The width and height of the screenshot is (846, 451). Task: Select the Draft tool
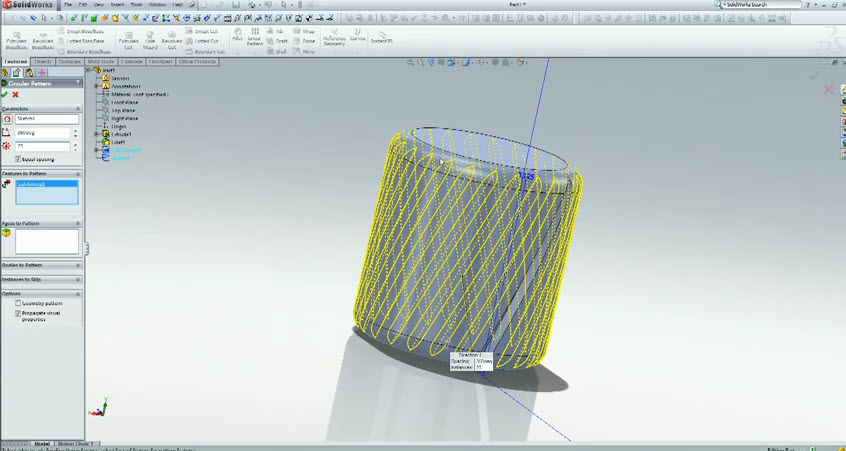tap(277, 41)
